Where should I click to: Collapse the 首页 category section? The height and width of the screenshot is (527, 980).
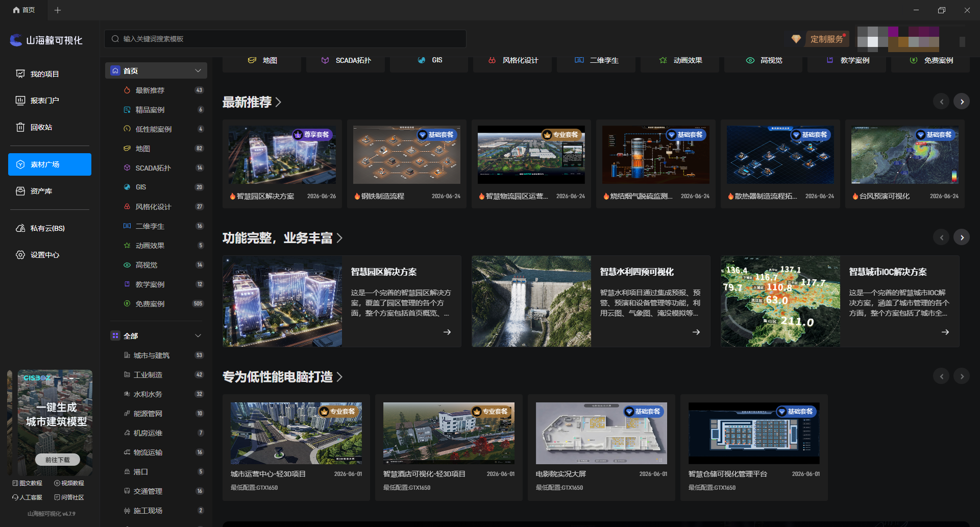point(198,71)
